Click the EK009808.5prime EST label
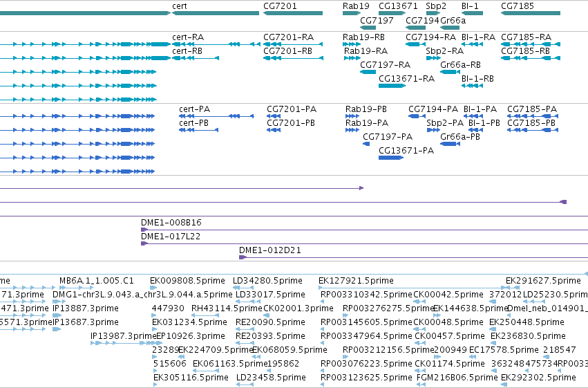 click(187, 281)
